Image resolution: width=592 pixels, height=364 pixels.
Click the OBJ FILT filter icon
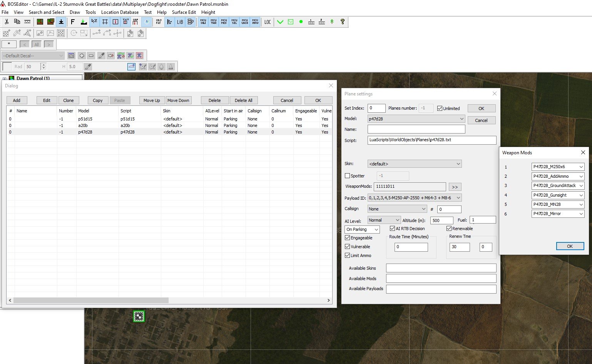pos(159,22)
